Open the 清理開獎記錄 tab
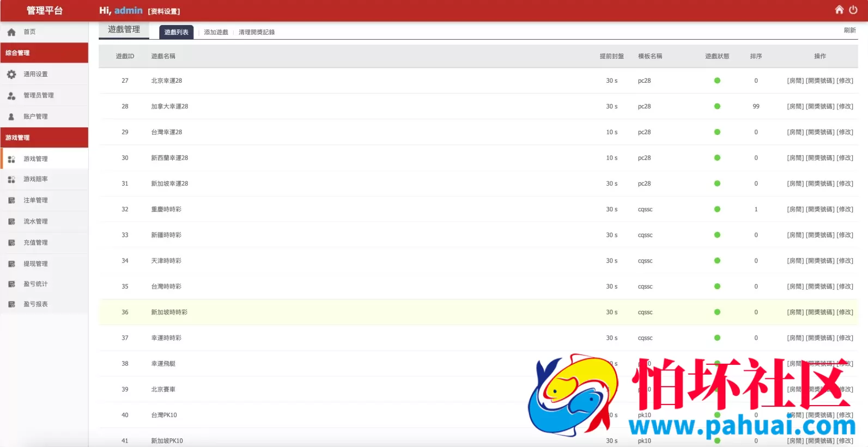This screenshot has height=447, width=868. 257,32
